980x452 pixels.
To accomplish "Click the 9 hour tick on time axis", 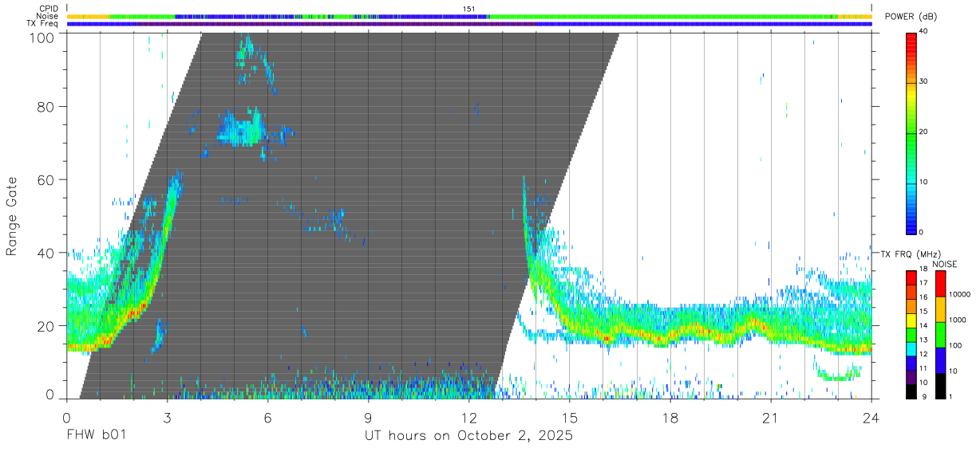I will 368,417.
